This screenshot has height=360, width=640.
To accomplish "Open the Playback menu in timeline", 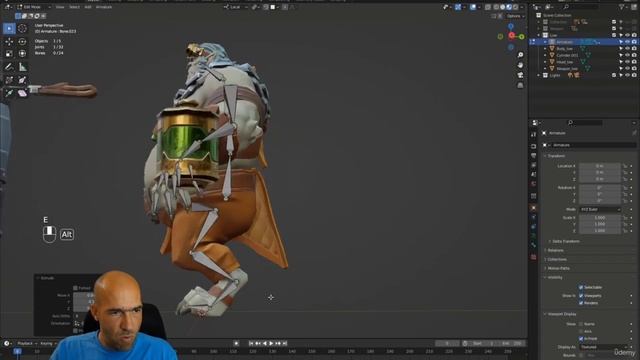I will [27, 344].
